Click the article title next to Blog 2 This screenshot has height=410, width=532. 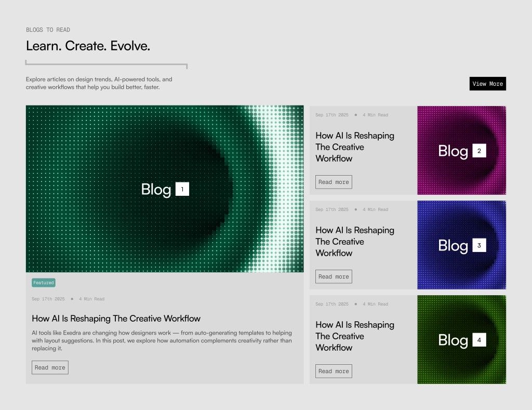pos(355,147)
